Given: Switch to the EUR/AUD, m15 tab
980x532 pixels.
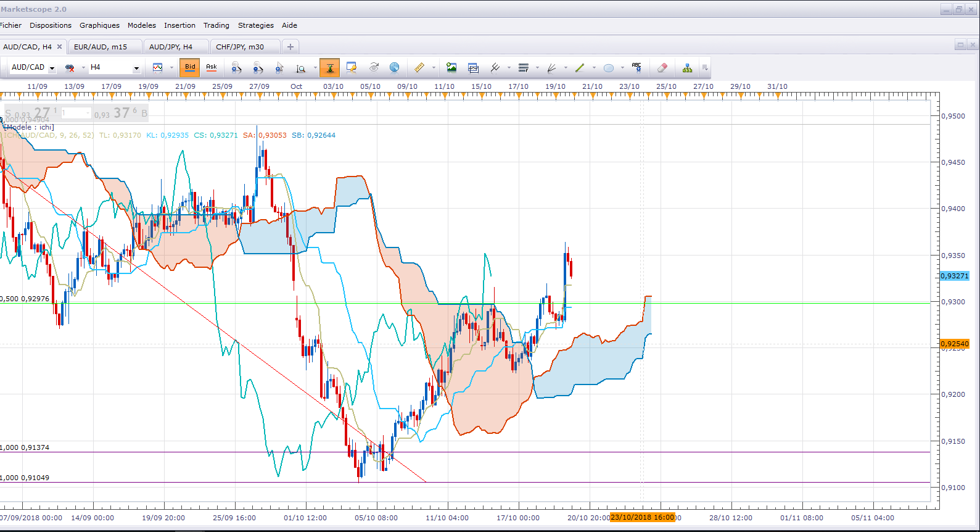Looking at the screenshot, I should point(101,47).
